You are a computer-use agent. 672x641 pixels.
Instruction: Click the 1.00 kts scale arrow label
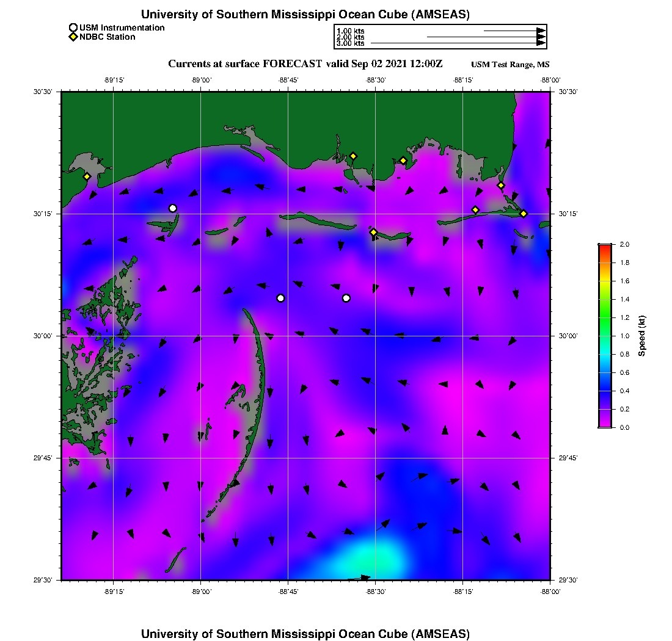pyautogui.click(x=350, y=31)
